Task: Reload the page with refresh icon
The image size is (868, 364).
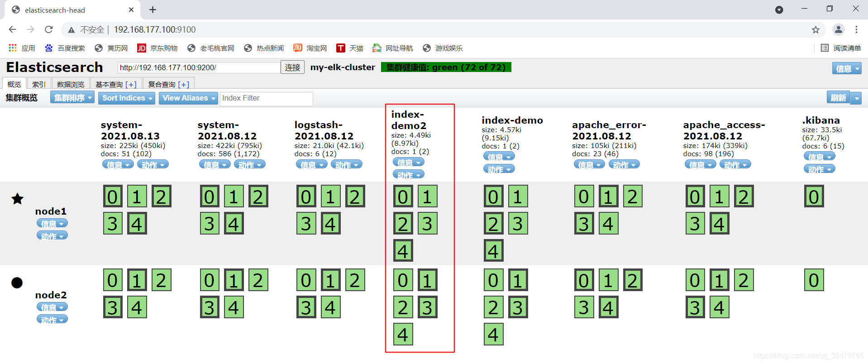Action: 49,29
